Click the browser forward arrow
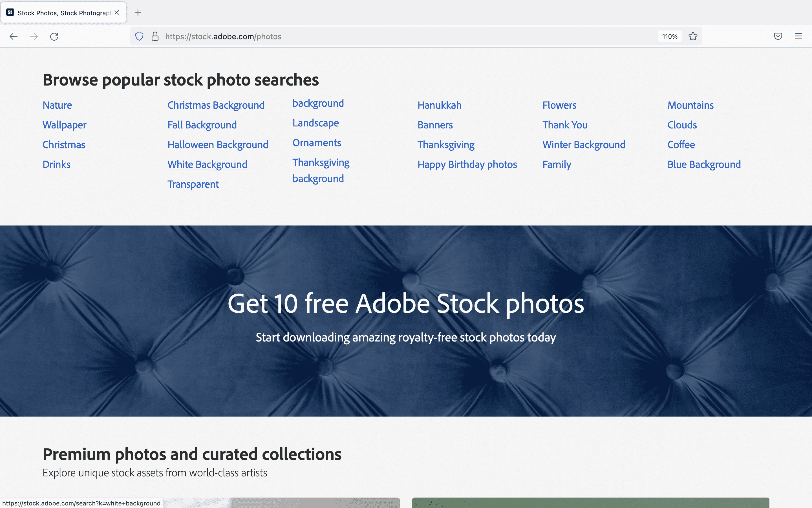Screen dimensions: 812x508 34,36
